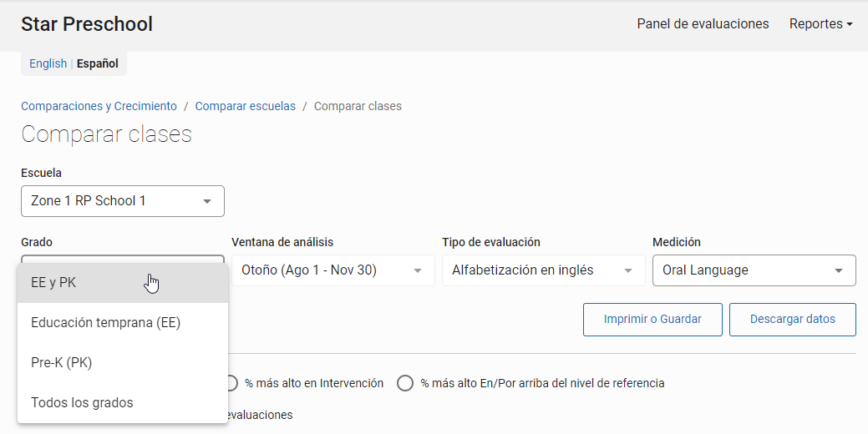The height and width of the screenshot is (434, 868).
Task: Open the Escuela dropdown 'Zone 1 RP School 1'
Action: click(x=123, y=200)
